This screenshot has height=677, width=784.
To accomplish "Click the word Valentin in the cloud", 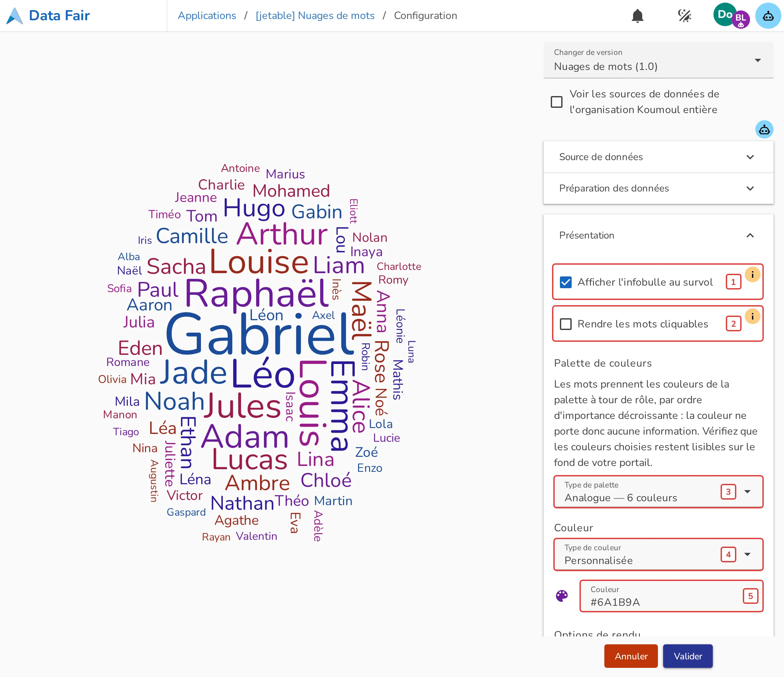I will click(256, 536).
